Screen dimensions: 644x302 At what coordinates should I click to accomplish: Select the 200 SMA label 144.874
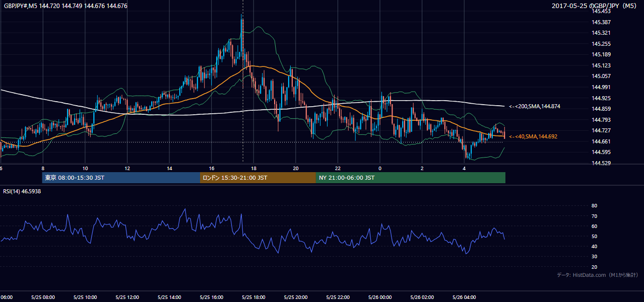pyautogui.click(x=535, y=106)
